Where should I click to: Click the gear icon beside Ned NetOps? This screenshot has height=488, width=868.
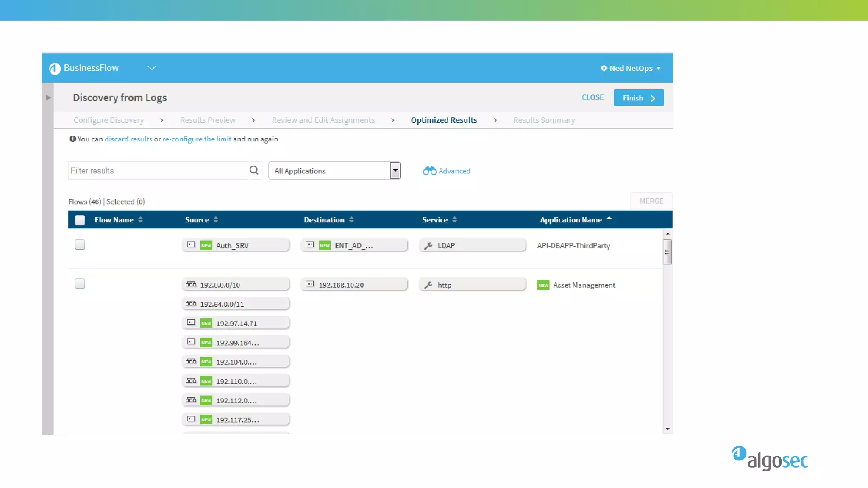coord(604,68)
